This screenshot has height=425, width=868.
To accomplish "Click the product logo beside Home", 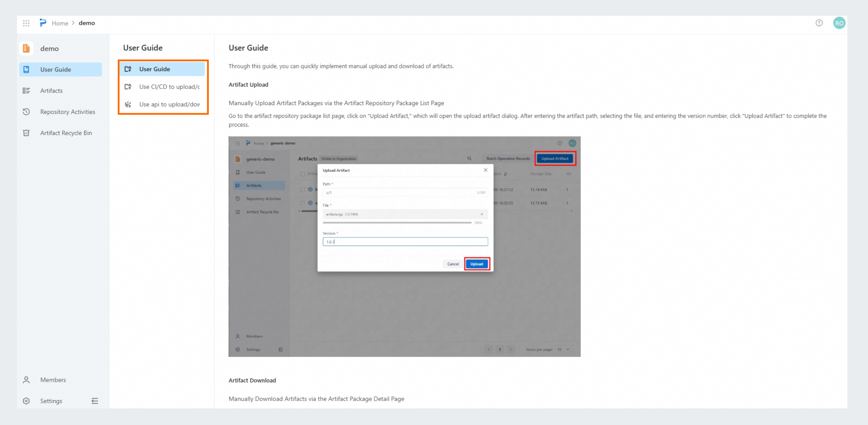I will [43, 23].
